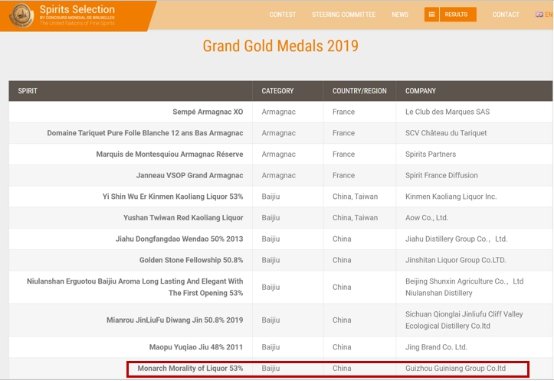Click Spirits Partners company cell
This screenshot has height=381, width=554.
point(430,154)
